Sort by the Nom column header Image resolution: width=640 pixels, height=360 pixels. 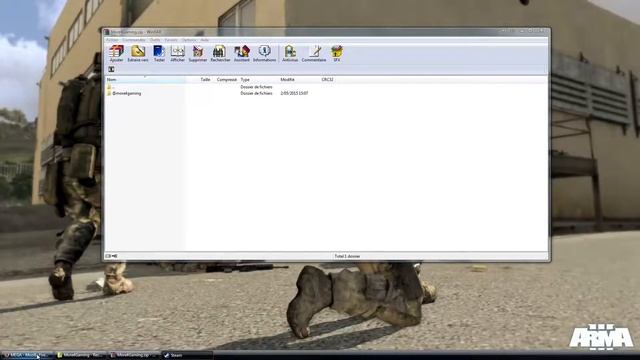point(145,80)
